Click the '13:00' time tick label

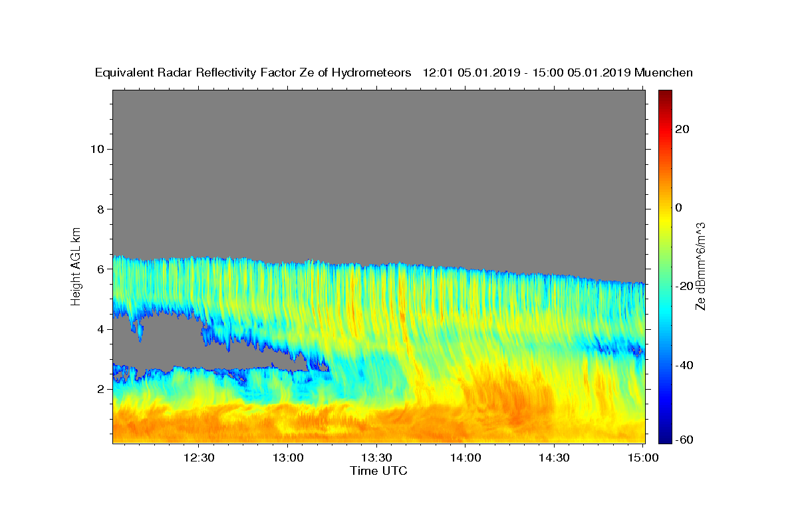click(288, 458)
